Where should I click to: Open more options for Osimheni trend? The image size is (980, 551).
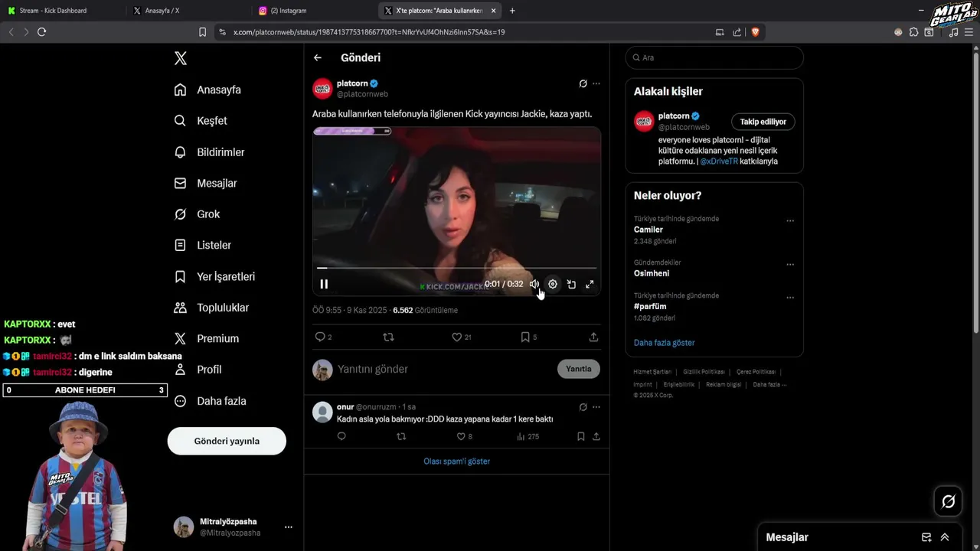[790, 265]
